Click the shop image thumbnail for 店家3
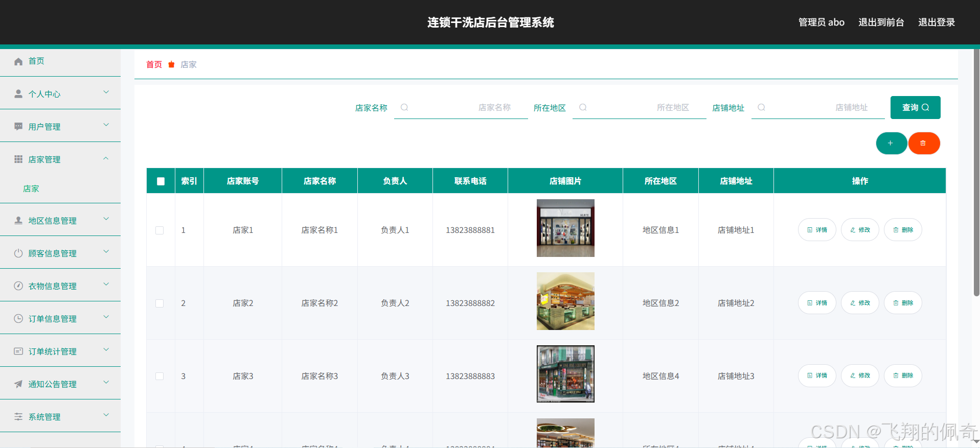This screenshot has height=448, width=980. coord(565,374)
